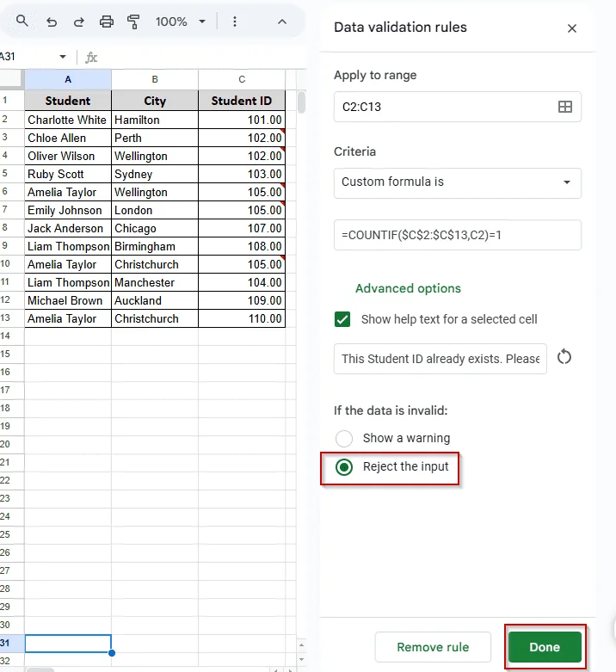The width and height of the screenshot is (616, 672).
Task: Click the vertical scrollbar thumb of the sheet
Action: [x=302, y=102]
